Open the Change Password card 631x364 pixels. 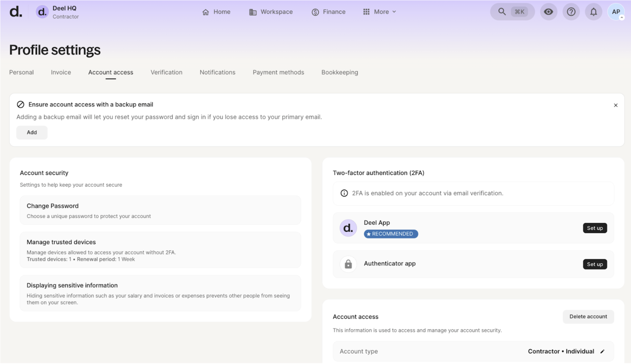point(160,210)
